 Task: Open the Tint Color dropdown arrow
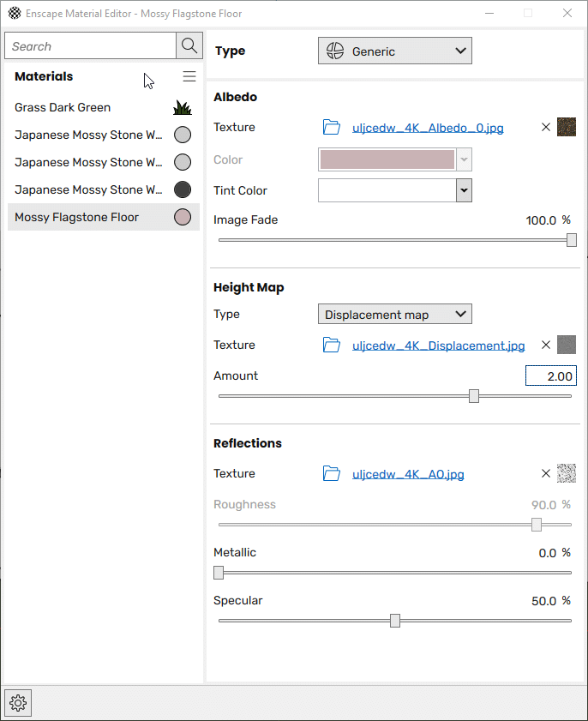tap(464, 190)
